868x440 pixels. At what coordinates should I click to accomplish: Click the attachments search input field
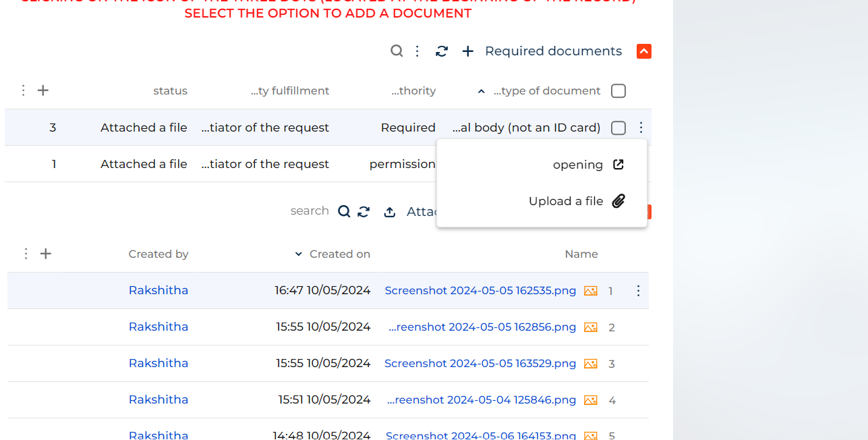click(x=310, y=211)
